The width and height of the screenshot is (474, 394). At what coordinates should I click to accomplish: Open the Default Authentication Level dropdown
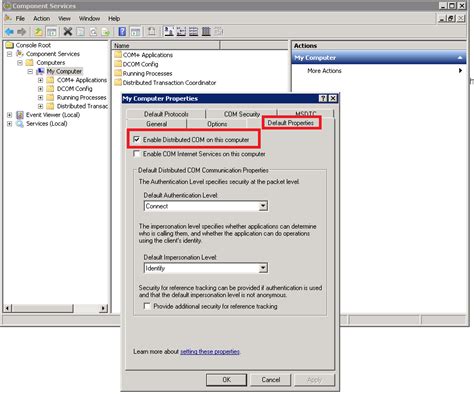click(x=263, y=206)
